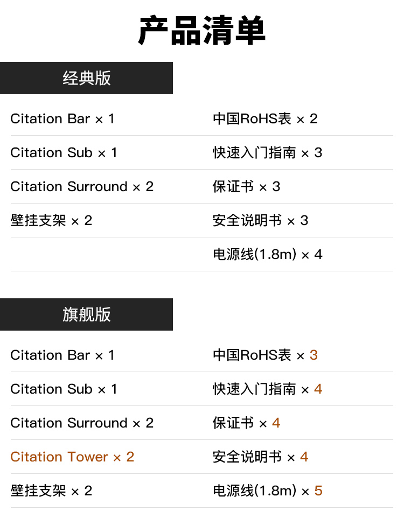Click 安全说明书 × 3 entry

260,220
